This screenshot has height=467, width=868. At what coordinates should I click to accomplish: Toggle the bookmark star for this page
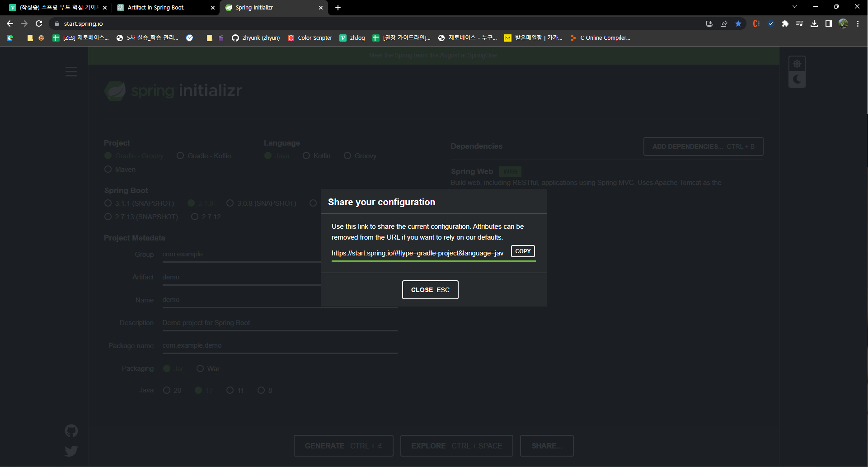[x=738, y=24]
